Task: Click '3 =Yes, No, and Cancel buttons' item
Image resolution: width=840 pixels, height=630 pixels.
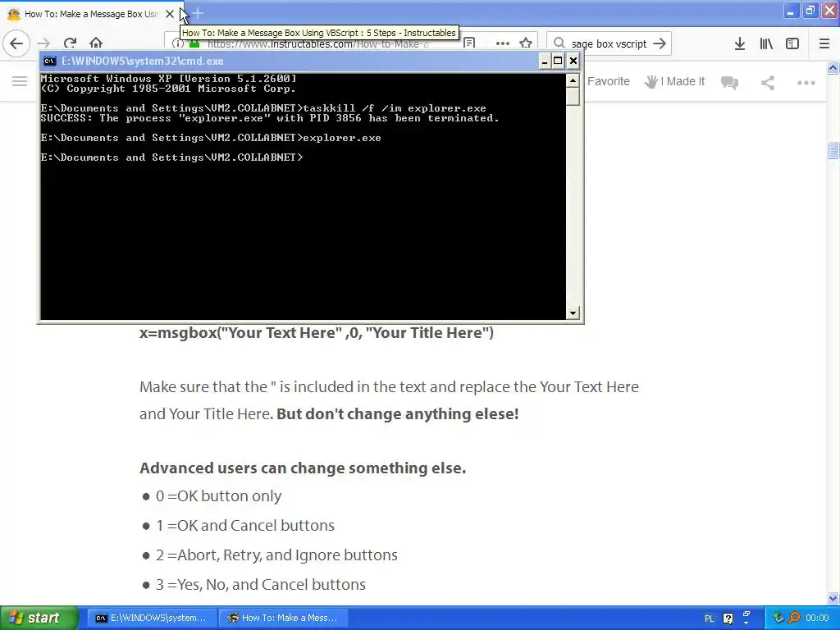Action: (260, 584)
